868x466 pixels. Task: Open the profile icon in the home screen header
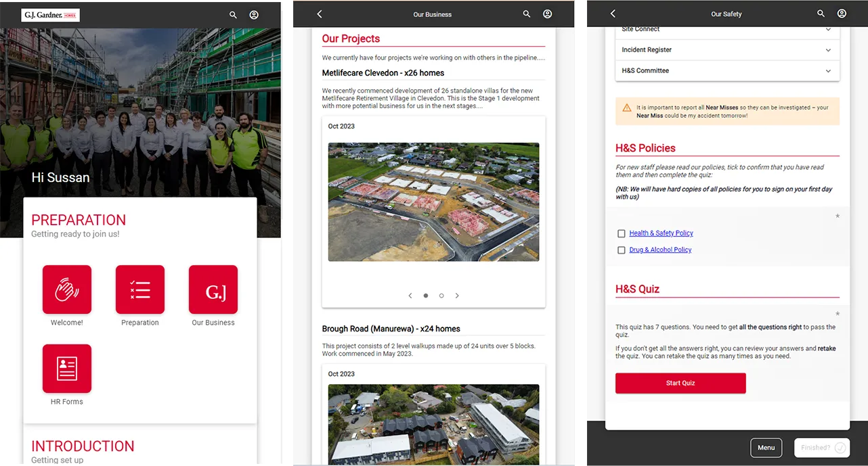pyautogui.click(x=254, y=14)
